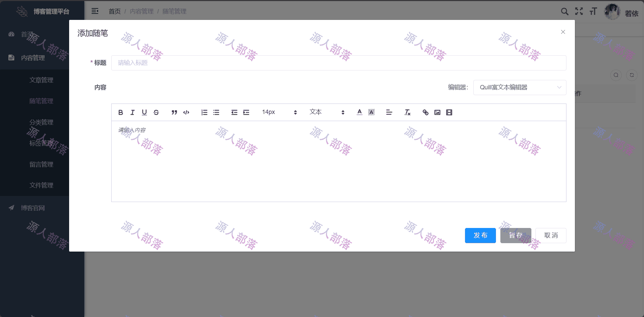
Task: Insert a hyperlink via the link icon
Action: click(426, 112)
